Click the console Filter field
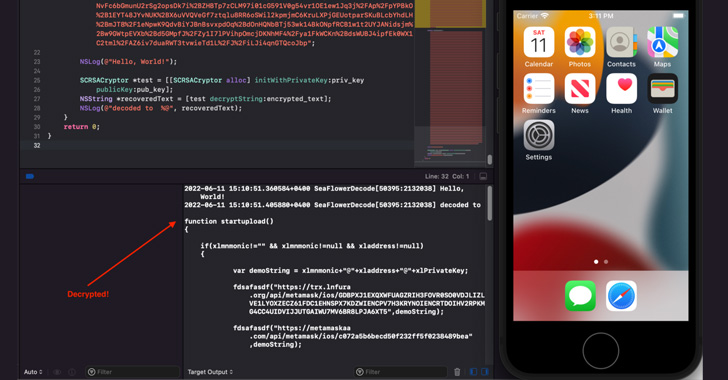 [x=400, y=372]
